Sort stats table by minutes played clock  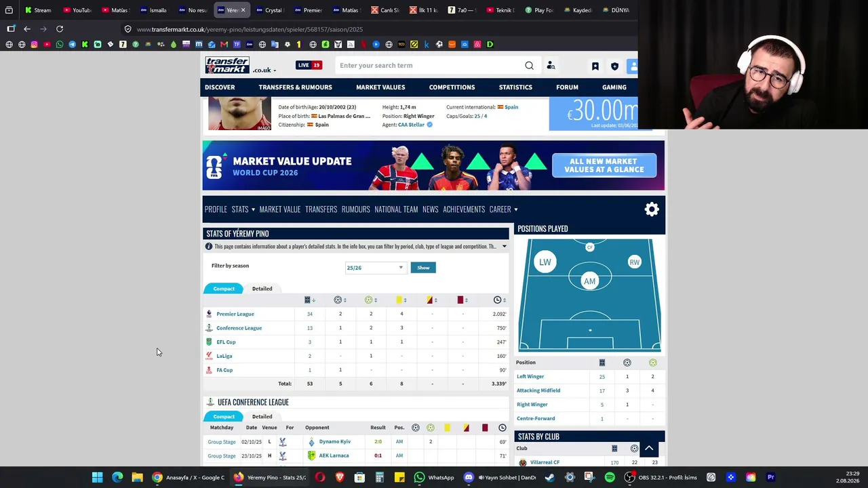[x=499, y=300]
